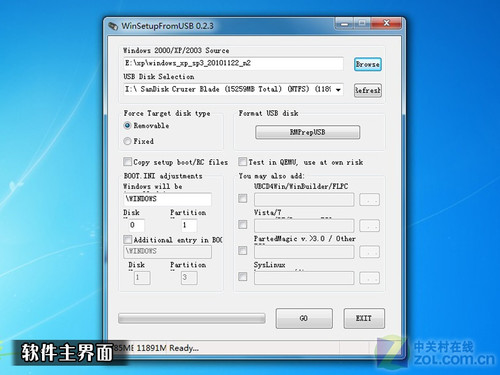Click the progress bar beside GO

(x=192, y=318)
